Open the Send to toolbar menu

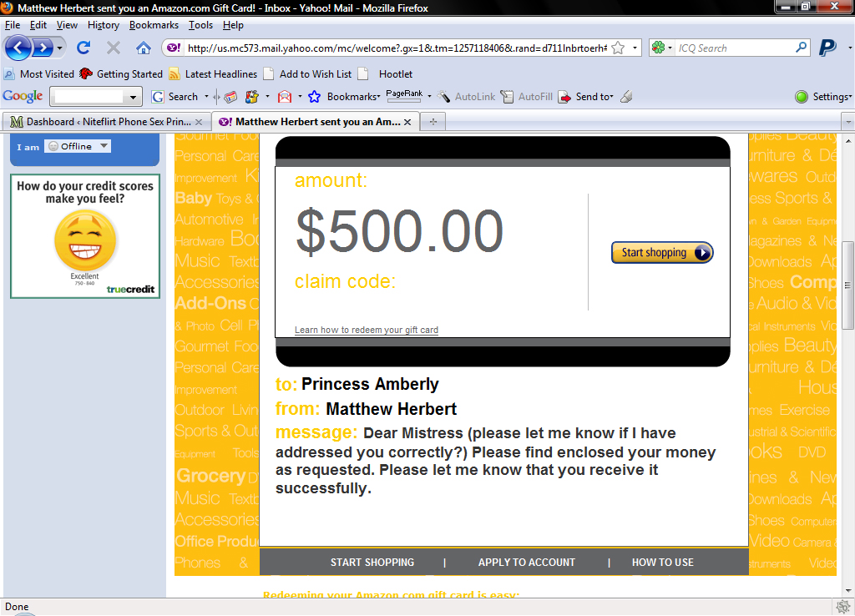click(586, 97)
